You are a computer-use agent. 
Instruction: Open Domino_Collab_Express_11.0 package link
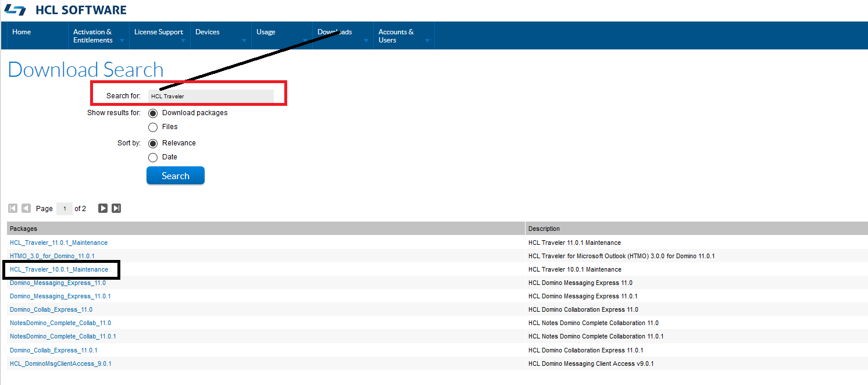(51, 309)
